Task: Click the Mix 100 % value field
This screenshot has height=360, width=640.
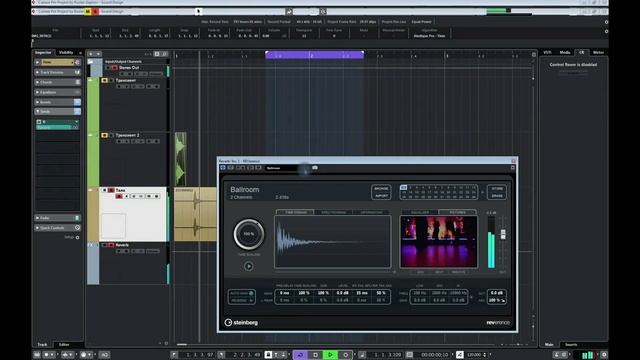Action: click(x=497, y=300)
